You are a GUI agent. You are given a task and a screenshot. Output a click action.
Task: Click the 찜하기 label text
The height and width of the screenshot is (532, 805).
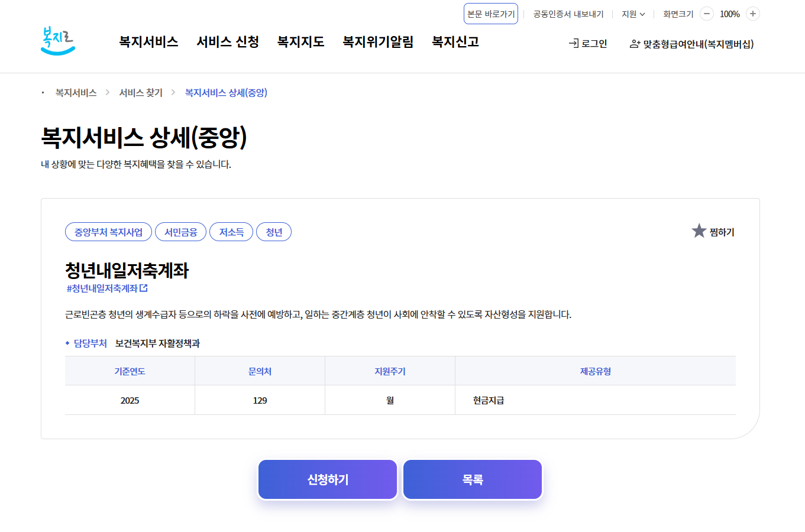coord(722,232)
